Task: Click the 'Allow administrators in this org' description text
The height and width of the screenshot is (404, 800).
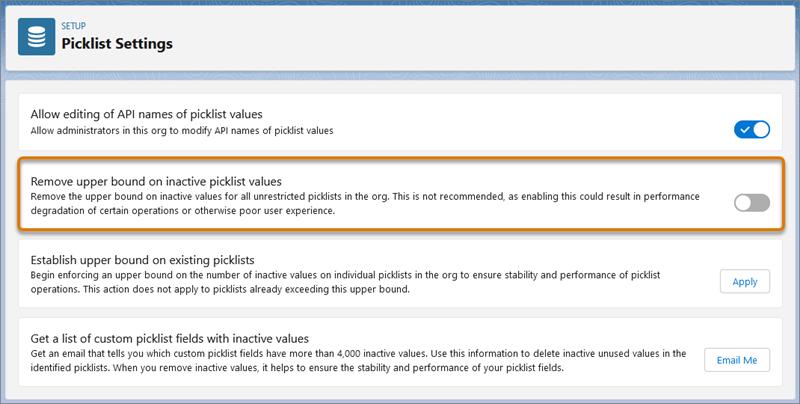Action: coord(182,131)
